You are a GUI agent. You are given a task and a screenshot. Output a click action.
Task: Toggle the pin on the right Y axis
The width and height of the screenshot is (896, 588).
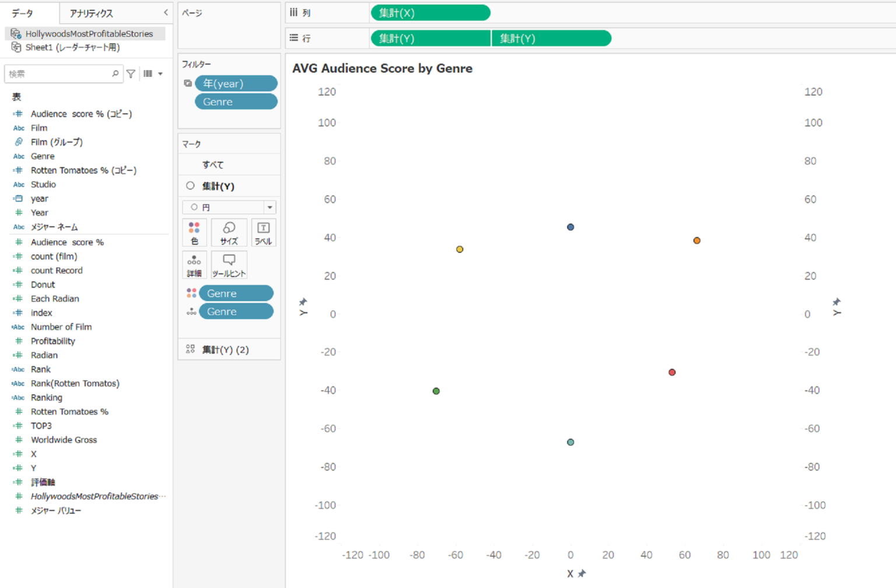click(x=836, y=302)
